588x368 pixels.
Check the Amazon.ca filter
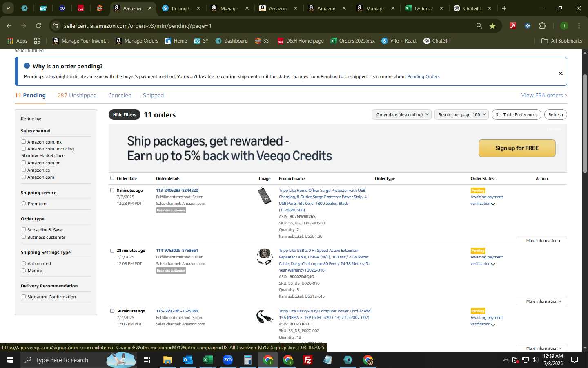pyautogui.click(x=24, y=170)
